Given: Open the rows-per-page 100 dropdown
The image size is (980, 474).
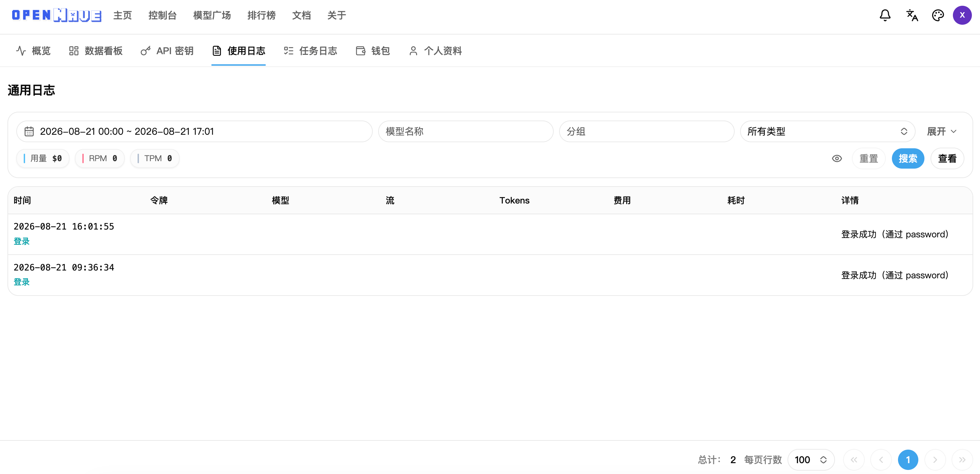Looking at the screenshot, I should tap(811, 460).
